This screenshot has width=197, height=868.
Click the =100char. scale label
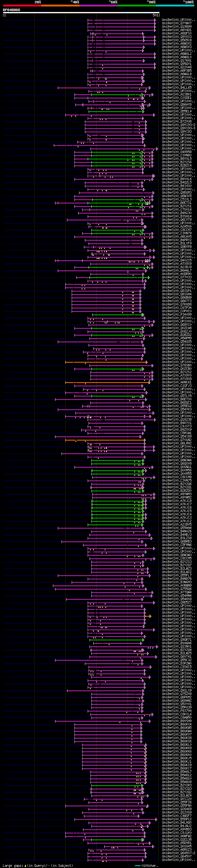pos(150,866)
